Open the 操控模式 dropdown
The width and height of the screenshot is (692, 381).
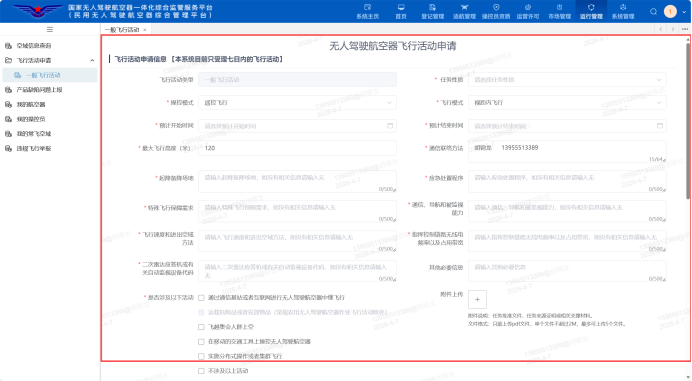coord(297,102)
